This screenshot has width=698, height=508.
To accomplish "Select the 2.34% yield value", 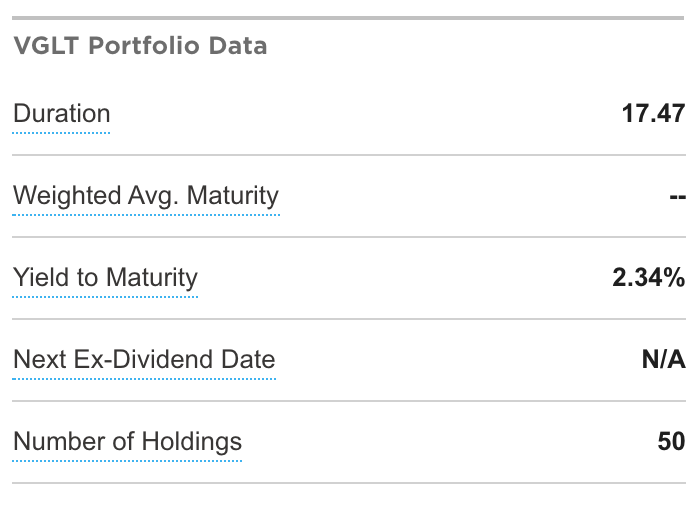I will (649, 277).
